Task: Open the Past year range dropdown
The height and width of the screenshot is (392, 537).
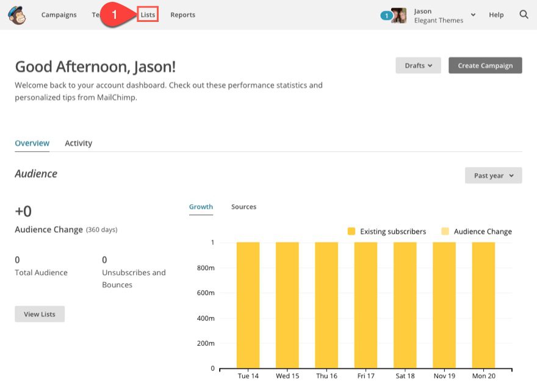Action: [x=493, y=176]
